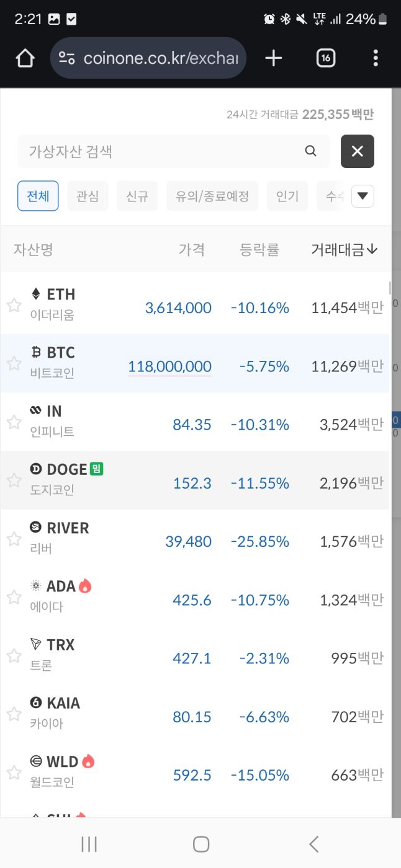Viewport: 401px width, 868px height.
Task: Expand the category filter dropdown arrow
Action: [x=363, y=197]
